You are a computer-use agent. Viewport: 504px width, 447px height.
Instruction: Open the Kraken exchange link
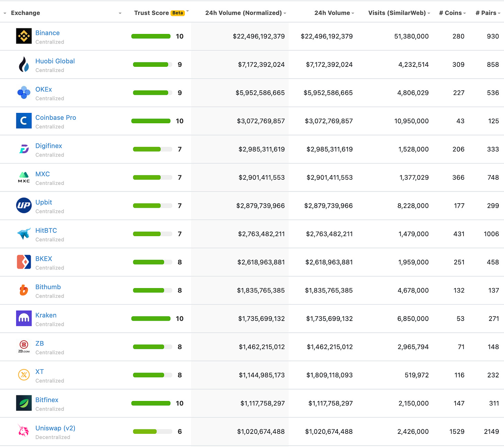point(46,315)
